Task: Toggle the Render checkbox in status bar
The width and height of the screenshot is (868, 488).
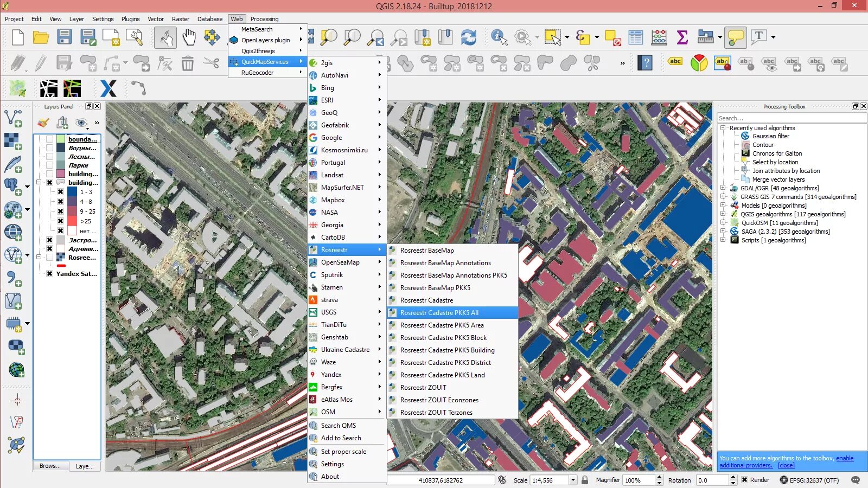Action: 745,480
